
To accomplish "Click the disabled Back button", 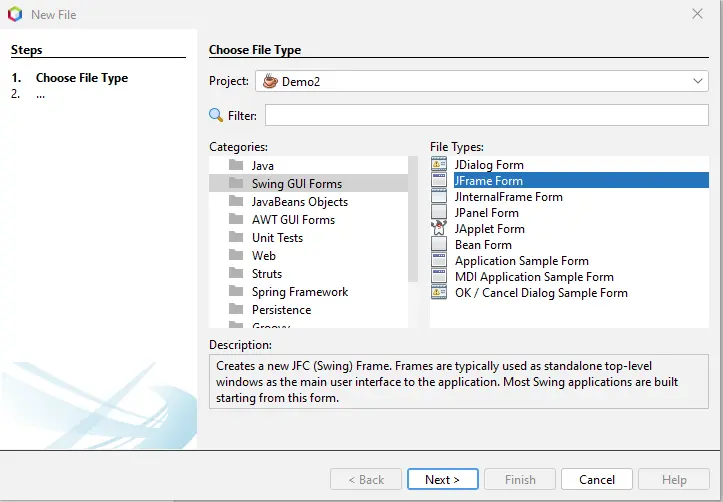I will point(366,479).
